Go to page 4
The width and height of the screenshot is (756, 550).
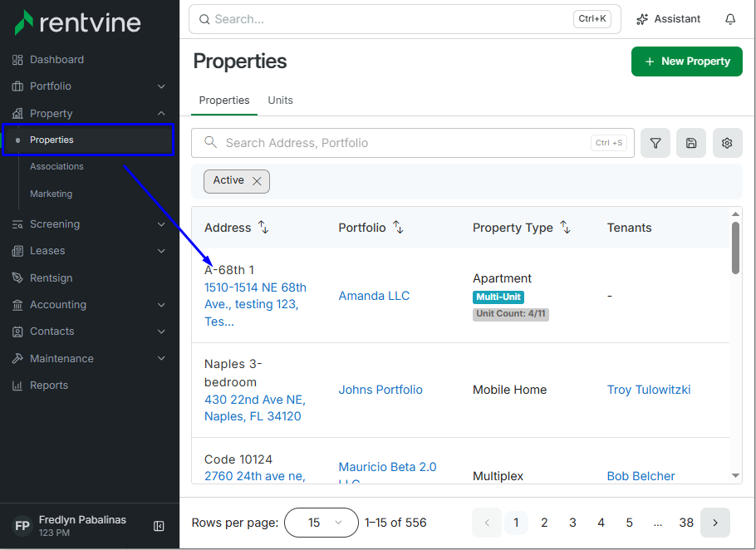point(601,523)
